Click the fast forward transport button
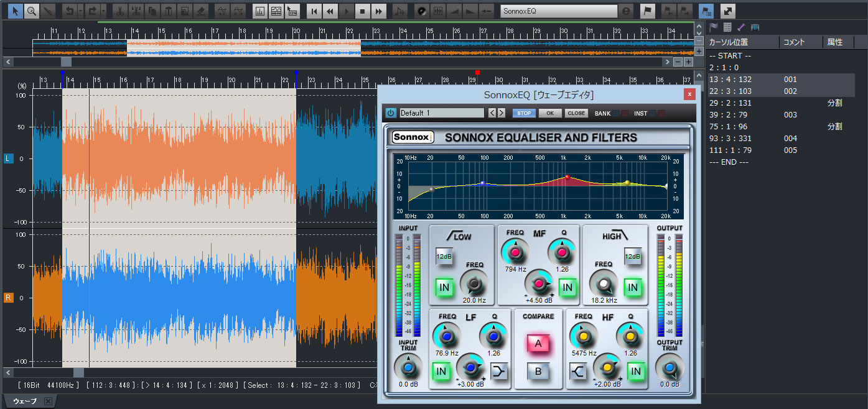868x409 pixels. pyautogui.click(x=378, y=11)
